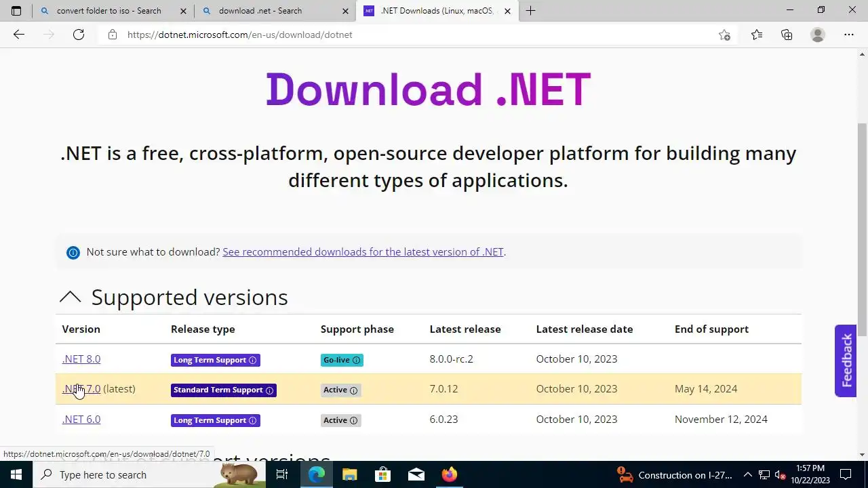868x488 pixels.
Task: Click the muted volume tray icon
Action: tap(781, 474)
